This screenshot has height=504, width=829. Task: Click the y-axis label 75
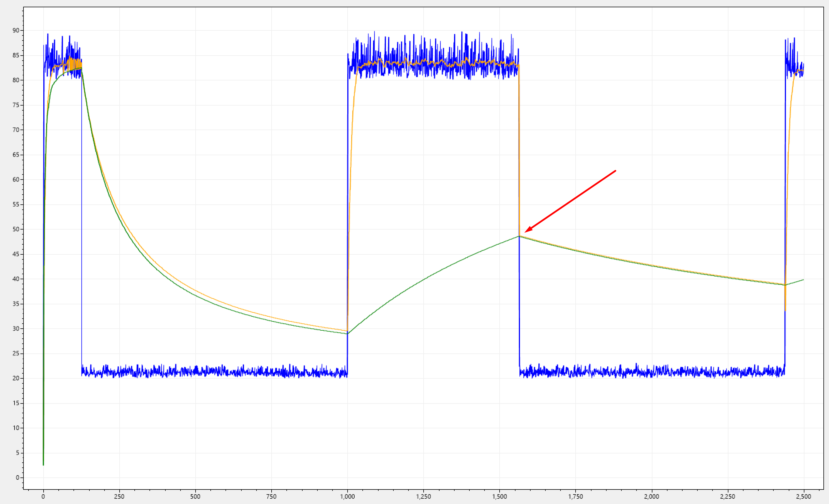16,105
